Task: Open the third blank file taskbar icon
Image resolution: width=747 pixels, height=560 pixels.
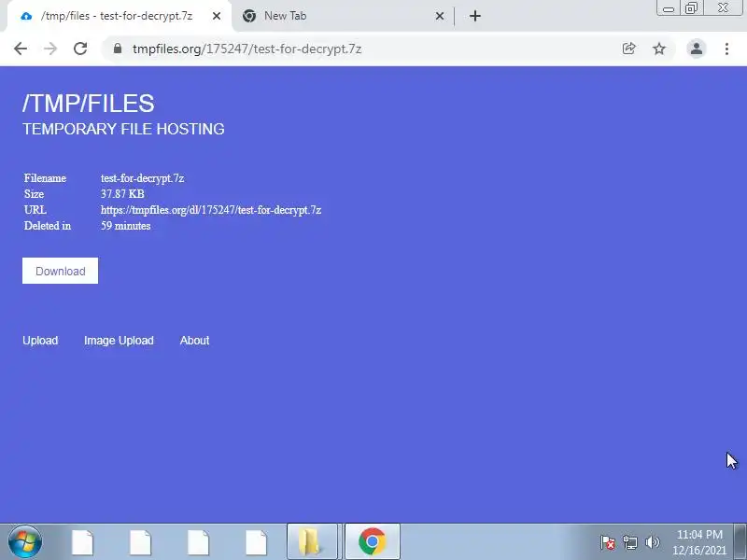Action: coord(199,542)
